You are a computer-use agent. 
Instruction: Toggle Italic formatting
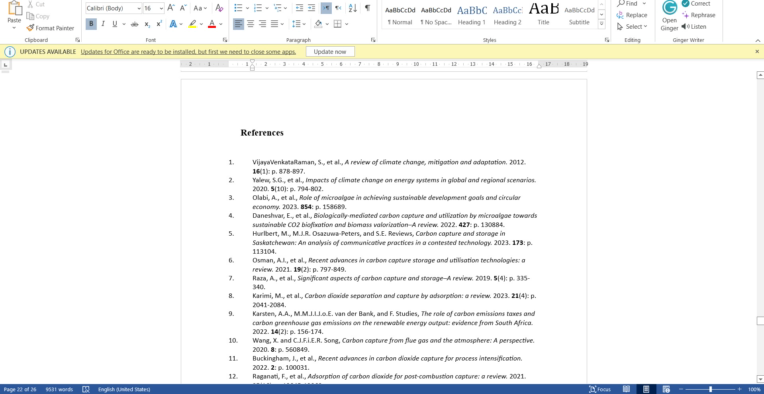coord(103,24)
